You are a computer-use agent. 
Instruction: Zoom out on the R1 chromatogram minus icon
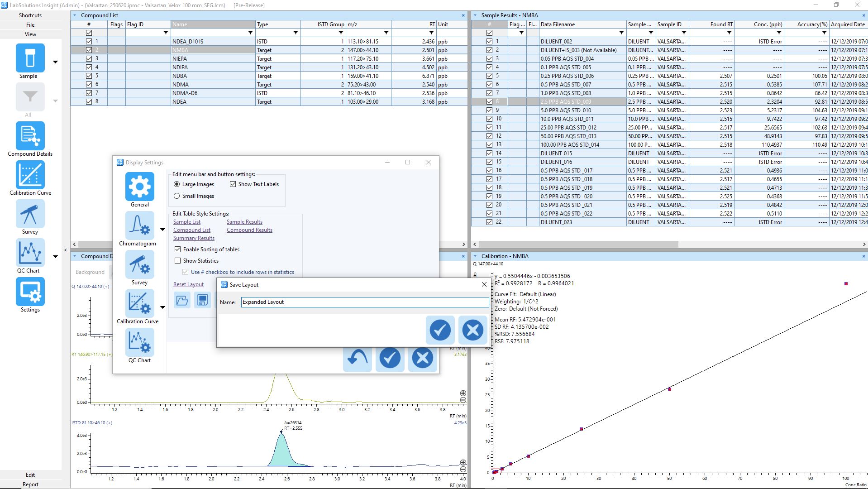coord(463,400)
